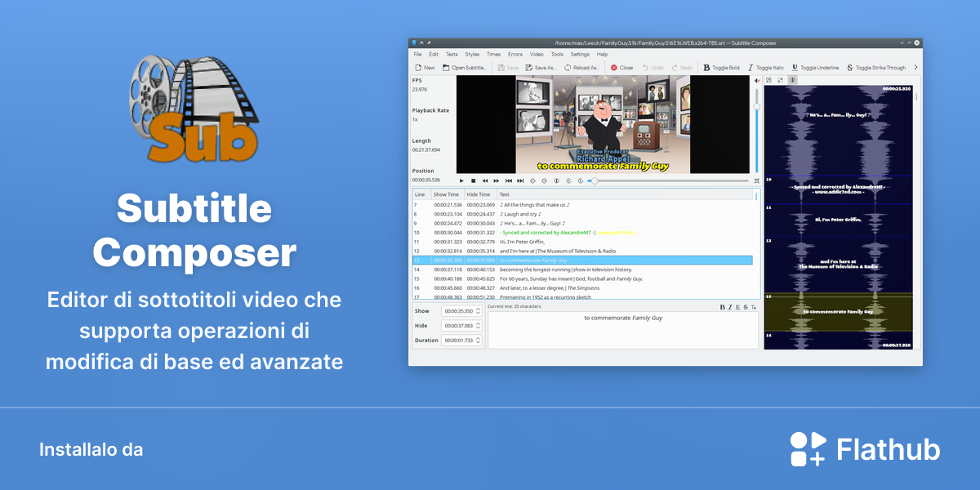
Task: Toggle Italic formatting in the toolbar
Action: pyautogui.click(x=765, y=68)
